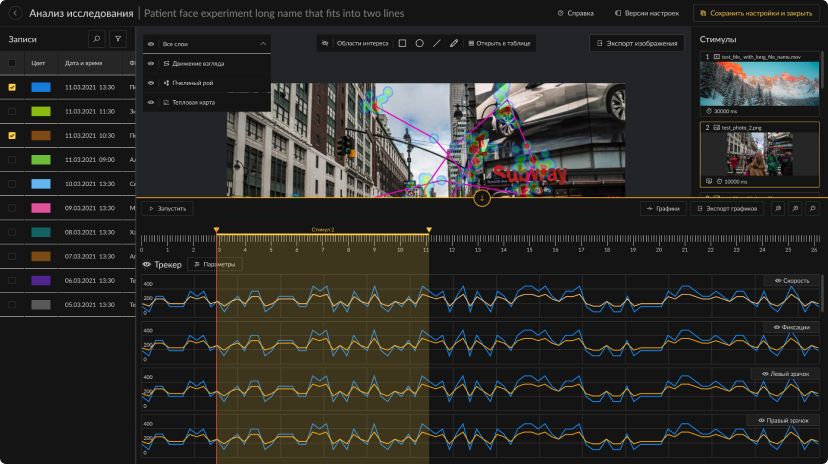Open Справка help in the header
This screenshot has height=464, width=828.
click(579, 14)
